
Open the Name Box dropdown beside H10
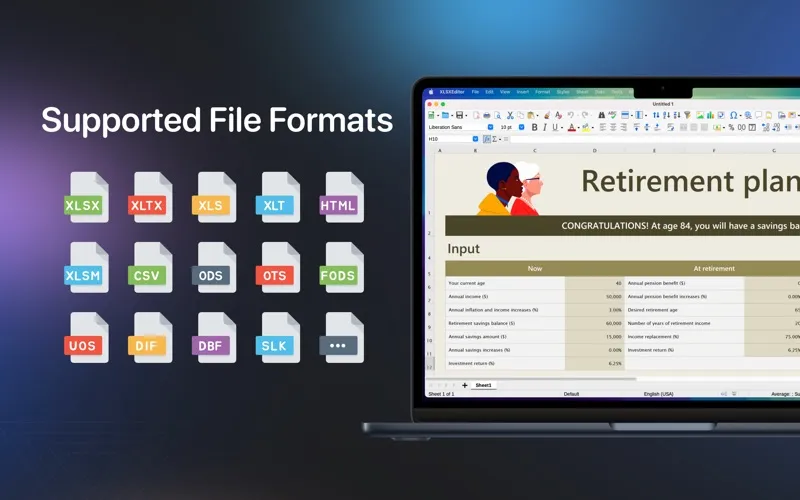[476, 139]
